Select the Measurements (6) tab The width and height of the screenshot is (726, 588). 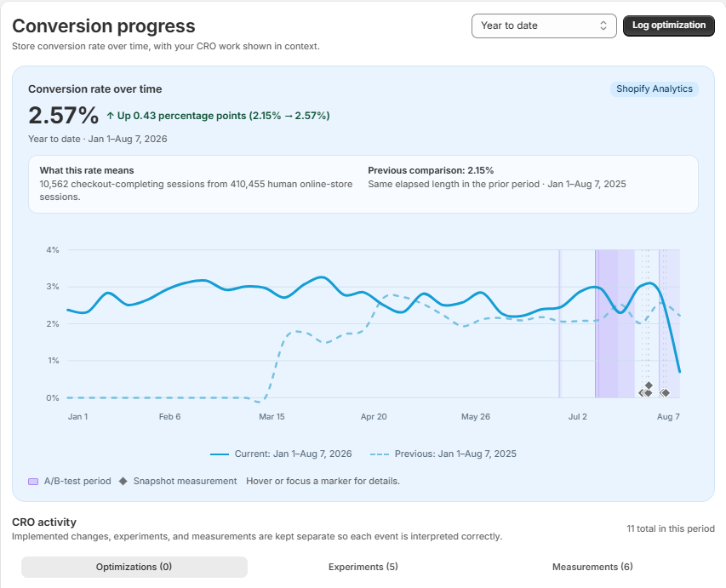click(592, 567)
